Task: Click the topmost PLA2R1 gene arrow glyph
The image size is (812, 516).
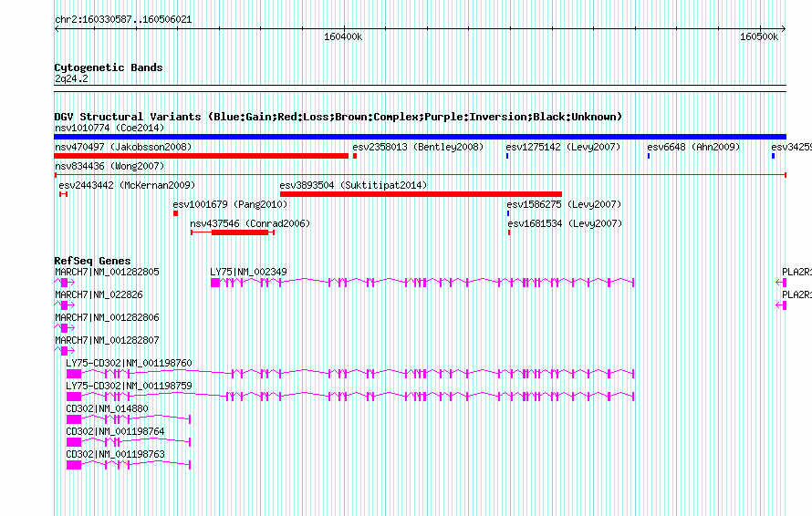Action: point(781,282)
